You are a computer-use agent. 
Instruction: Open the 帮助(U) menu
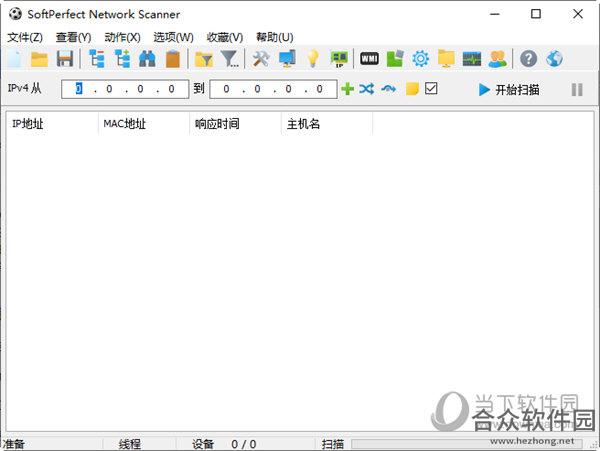tap(275, 37)
